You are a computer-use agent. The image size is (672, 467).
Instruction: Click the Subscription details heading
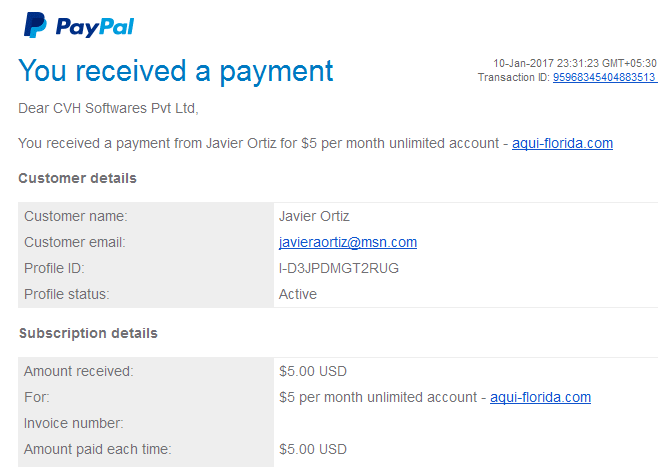(88, 333)
